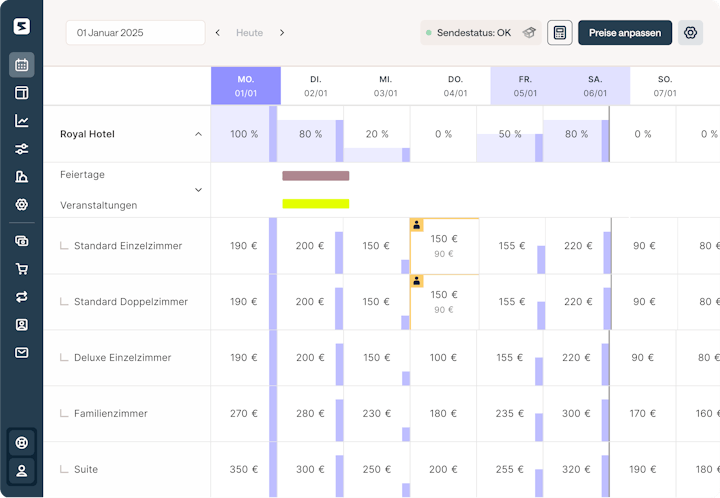Click the 300 € price in Familienzimmer row

pos(576,414)
